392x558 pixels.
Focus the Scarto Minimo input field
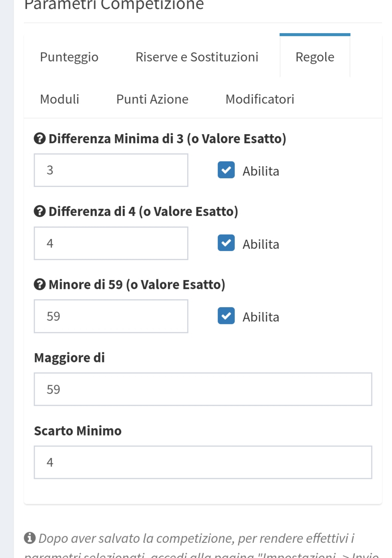coord(203,462)
